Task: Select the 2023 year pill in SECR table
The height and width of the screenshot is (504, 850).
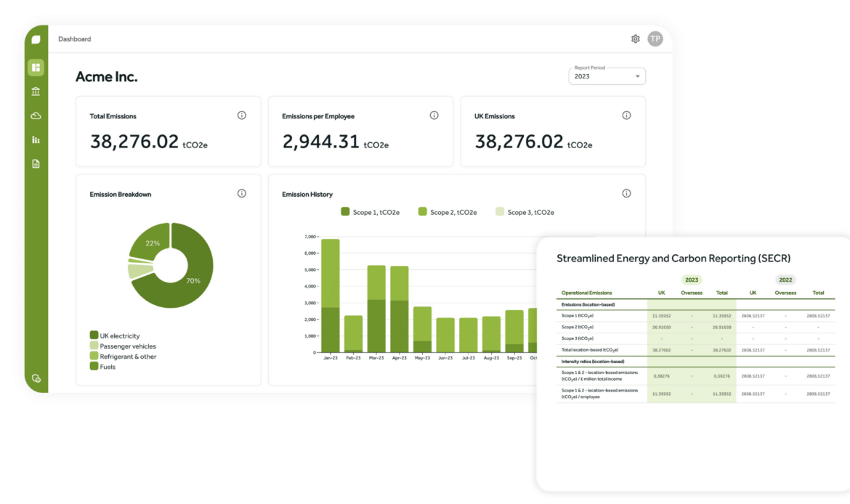Action: click(692, 280)
